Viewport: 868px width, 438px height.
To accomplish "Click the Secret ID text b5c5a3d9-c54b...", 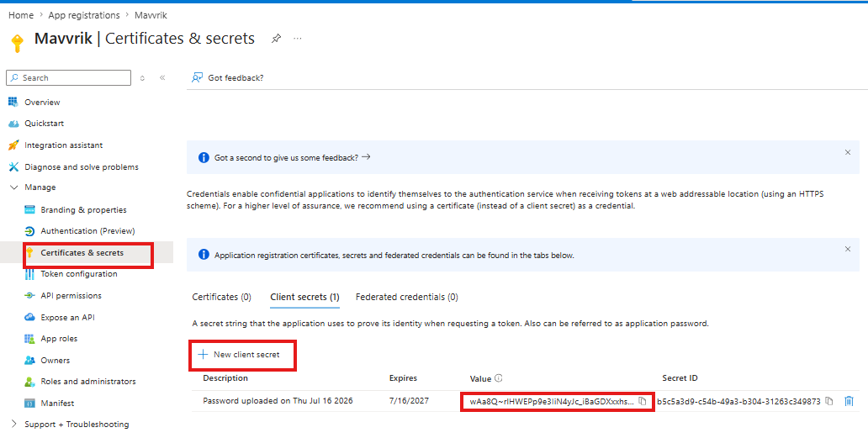I will point(738,402).
